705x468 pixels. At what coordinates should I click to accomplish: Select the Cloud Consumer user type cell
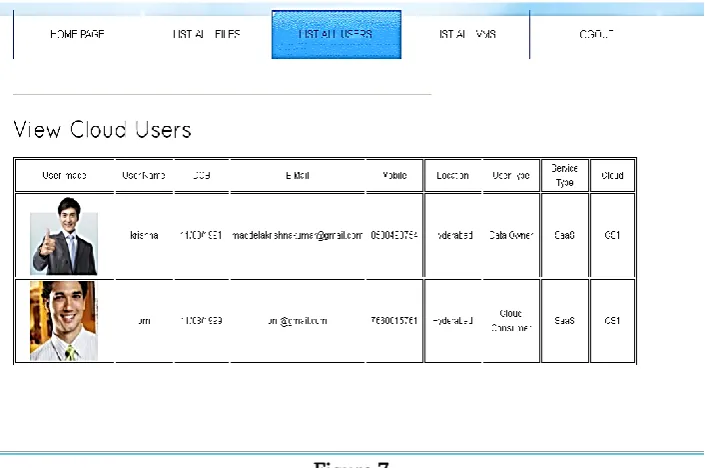click(x=511, y=321)
